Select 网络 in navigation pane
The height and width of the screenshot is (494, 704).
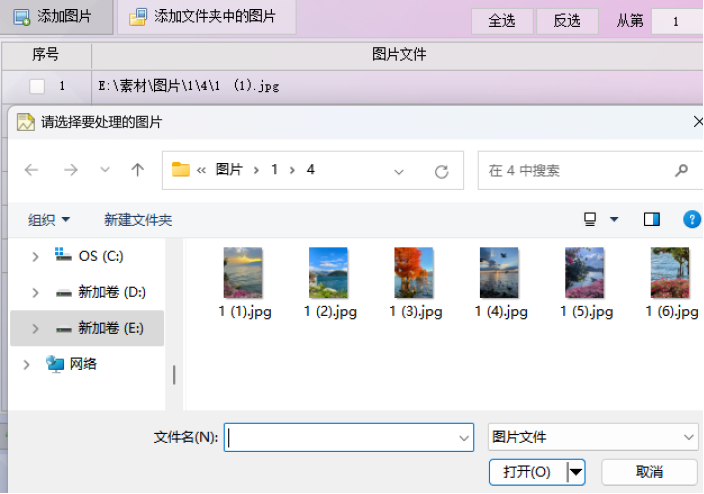click(x=72, y=364)
